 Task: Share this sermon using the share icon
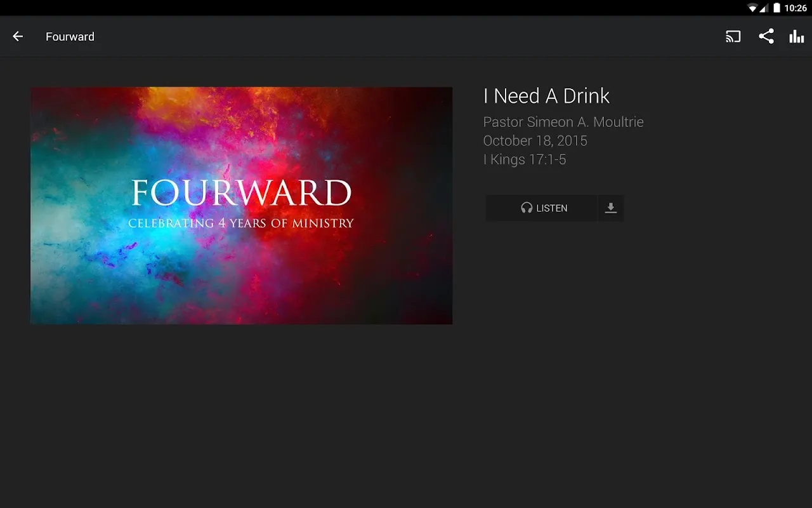[x=766, y=37]
